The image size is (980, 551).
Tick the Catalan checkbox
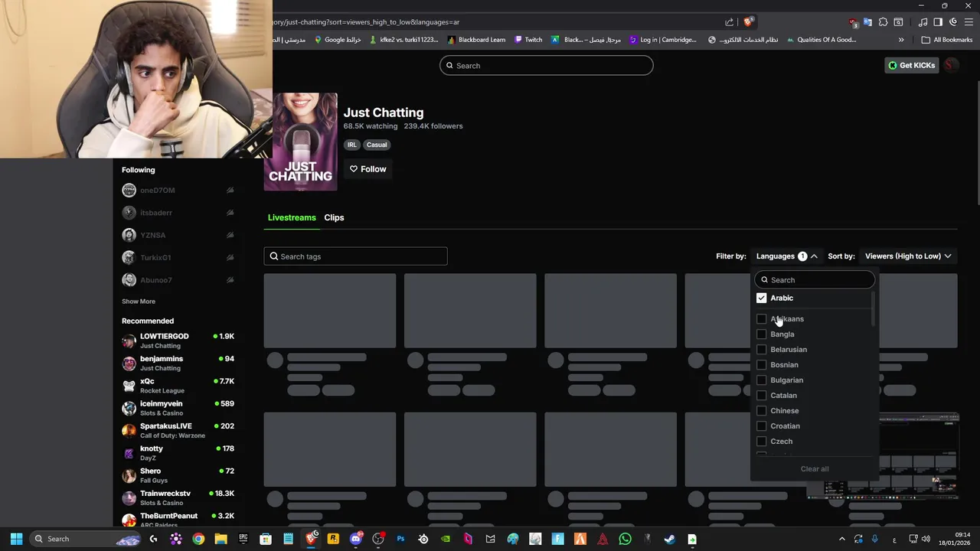click(x=761, y=396)
